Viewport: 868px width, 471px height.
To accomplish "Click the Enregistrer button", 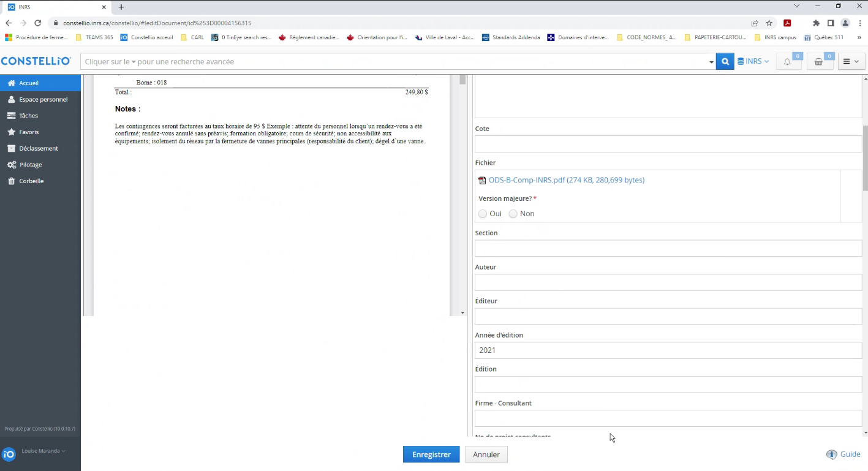I will tap(431, 454).
